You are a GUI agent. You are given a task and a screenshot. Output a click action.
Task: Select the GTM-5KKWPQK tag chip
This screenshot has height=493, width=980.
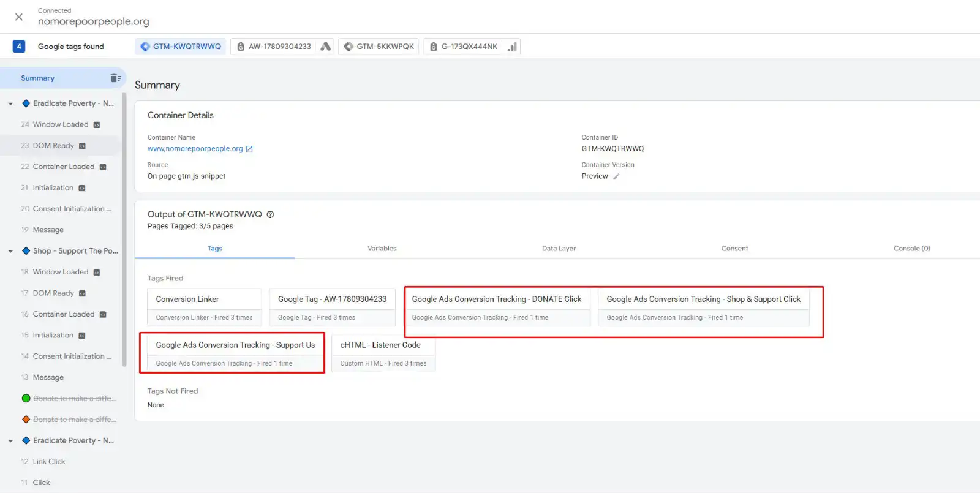(x=379, y=47)
